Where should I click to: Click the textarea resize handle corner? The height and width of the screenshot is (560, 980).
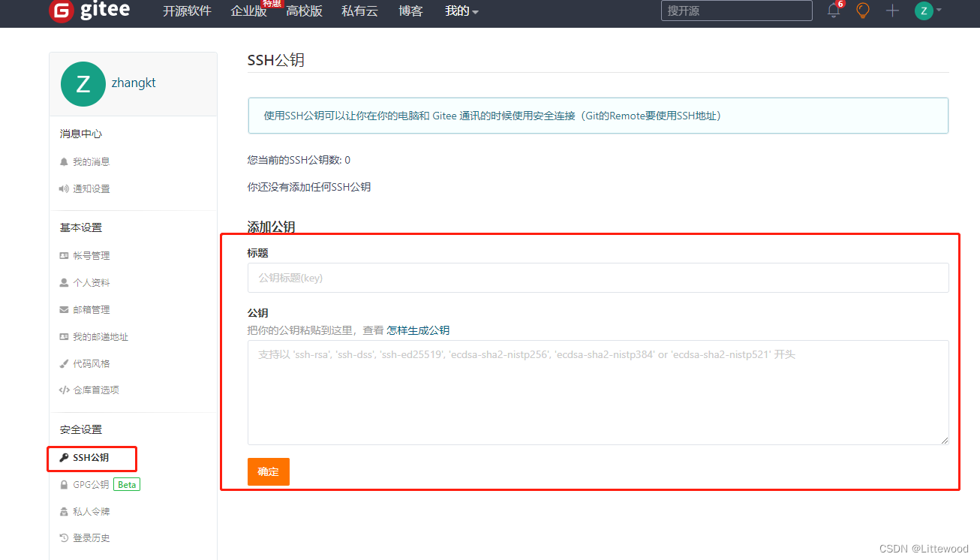(945, 441)
